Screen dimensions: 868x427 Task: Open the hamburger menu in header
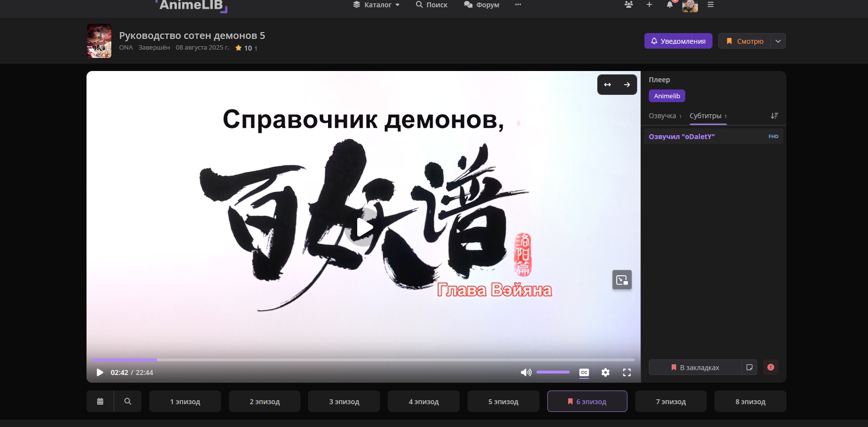711,5
